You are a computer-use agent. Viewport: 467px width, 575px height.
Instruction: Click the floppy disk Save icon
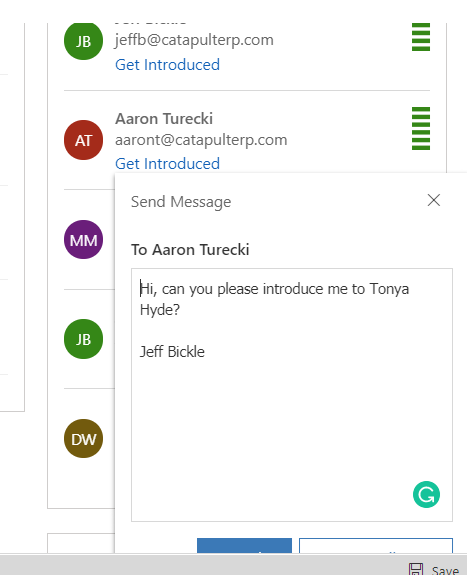pos(416,569)
